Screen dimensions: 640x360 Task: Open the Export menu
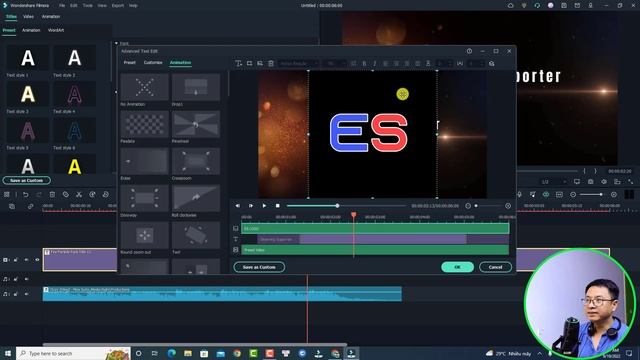118,6
